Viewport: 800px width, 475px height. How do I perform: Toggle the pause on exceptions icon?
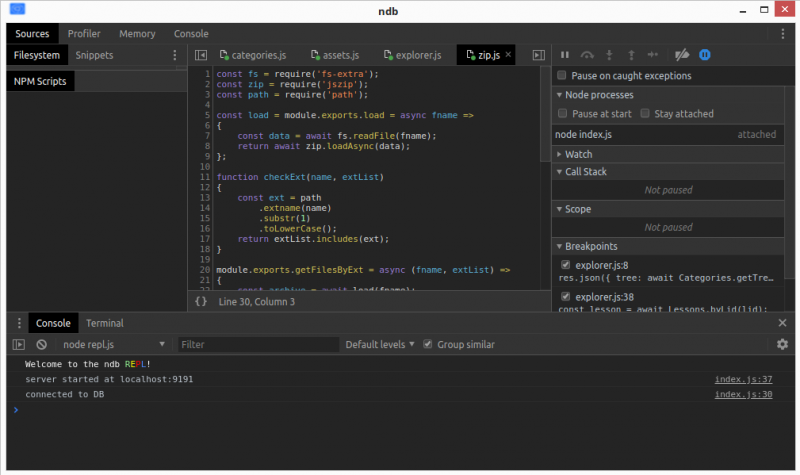[x=705, y=55]
